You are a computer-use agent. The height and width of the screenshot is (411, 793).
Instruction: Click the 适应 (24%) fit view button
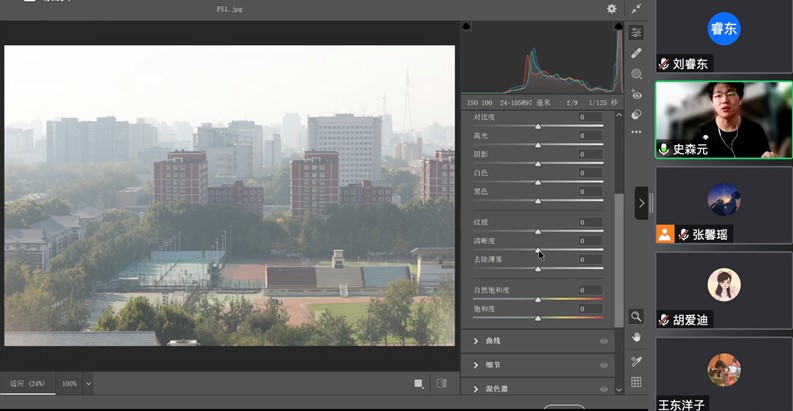click(x=28, y=383)
